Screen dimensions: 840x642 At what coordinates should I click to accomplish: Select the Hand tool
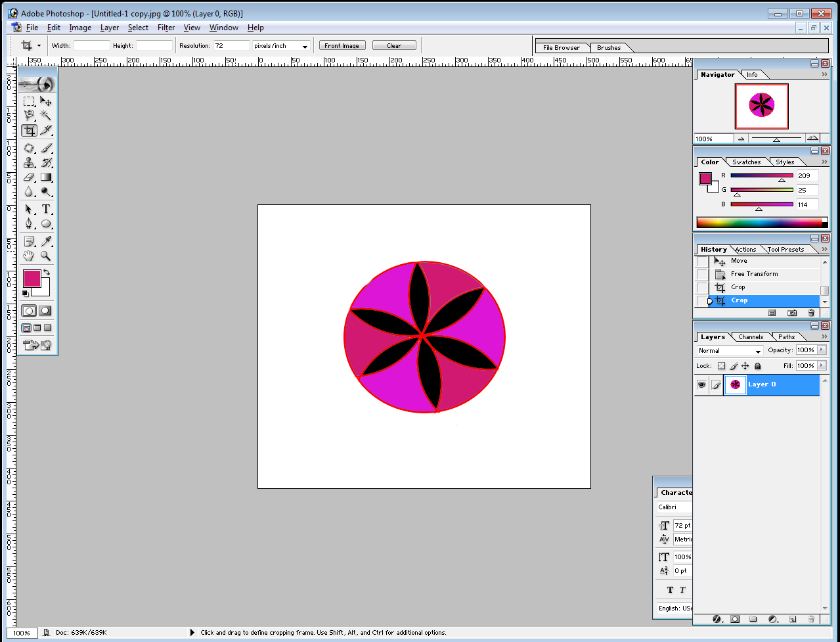[x=29, y=256]
